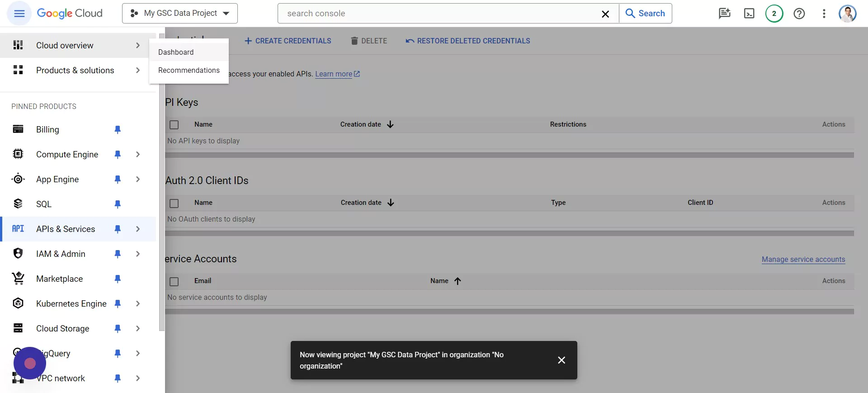The height and width of the screenshot is (393, 868).
Task: Open the three-dot settings menu
Action: [x=824, y=14]
